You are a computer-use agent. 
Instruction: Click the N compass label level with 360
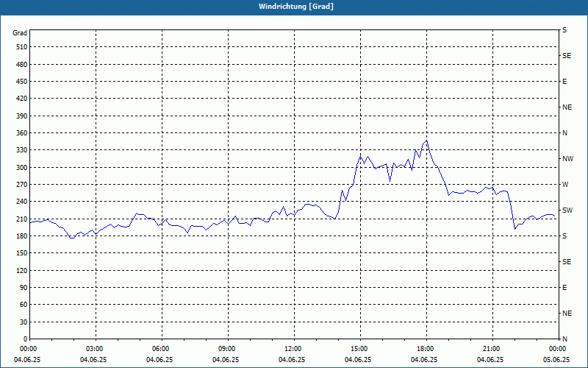pos(564,133)
